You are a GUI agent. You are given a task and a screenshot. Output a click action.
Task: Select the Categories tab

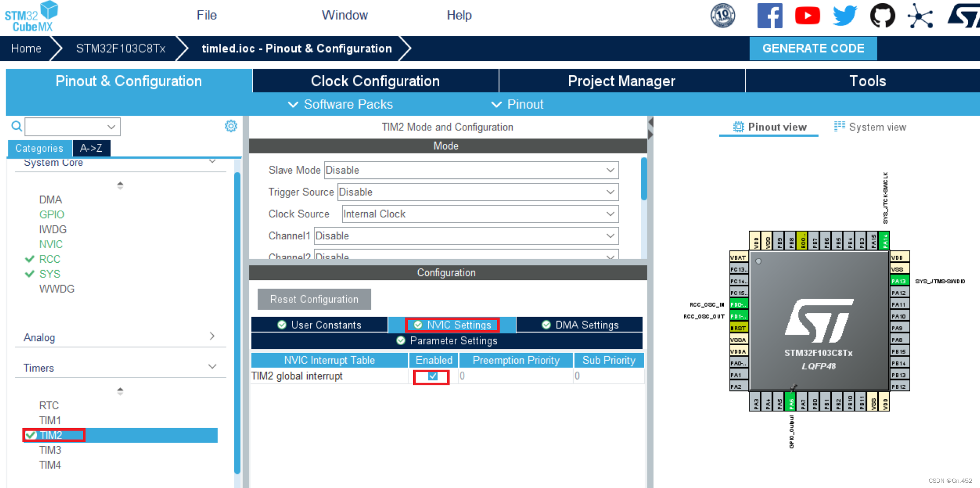(x=39, y=148)
